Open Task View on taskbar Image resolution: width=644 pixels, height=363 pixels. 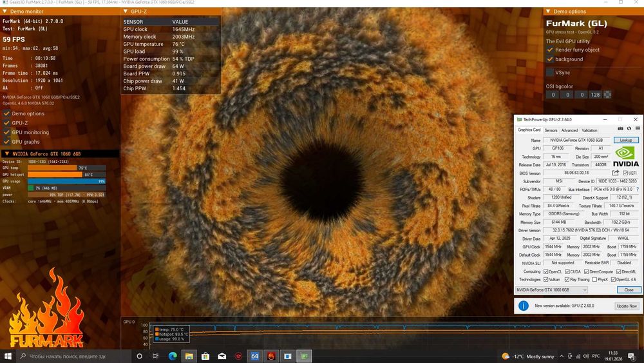point(155,356)
